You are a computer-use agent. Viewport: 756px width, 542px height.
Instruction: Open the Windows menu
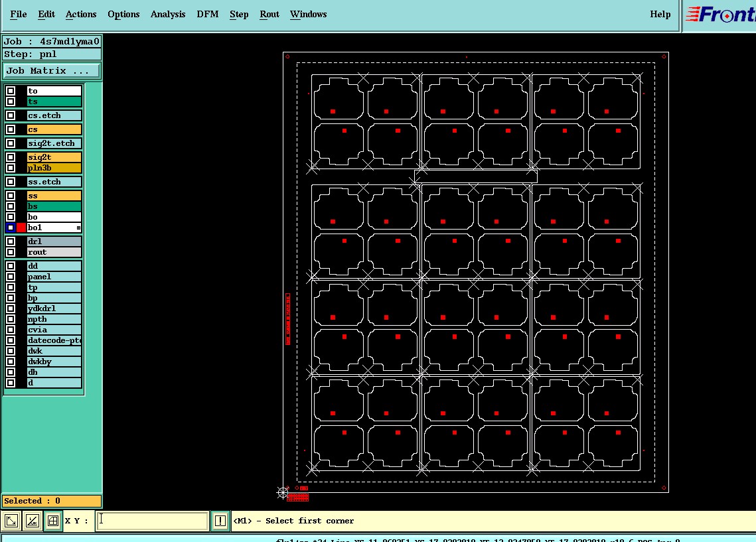[x=309, y=15]
